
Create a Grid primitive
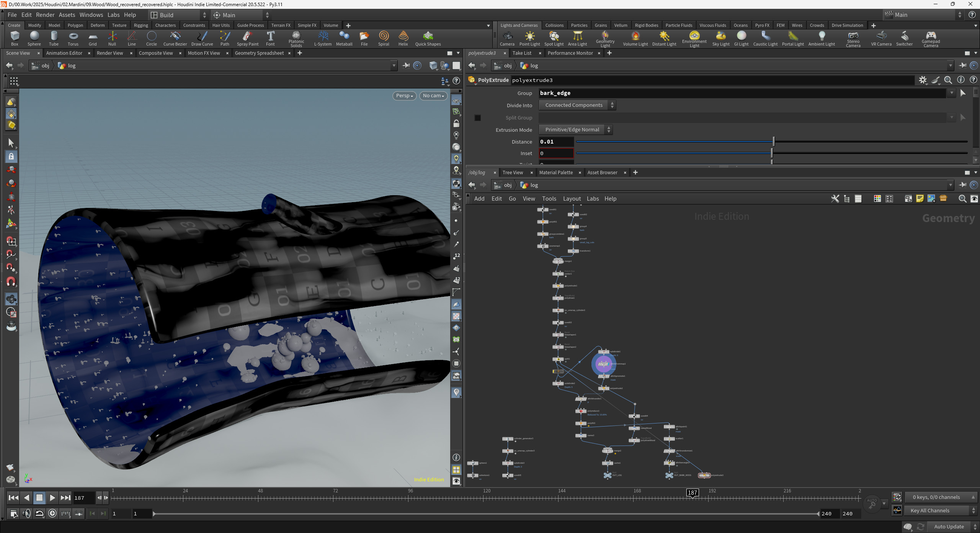tap(93, 39)
